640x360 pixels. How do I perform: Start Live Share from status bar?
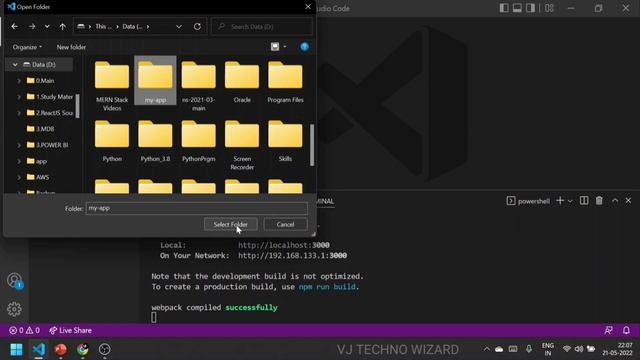70,330
